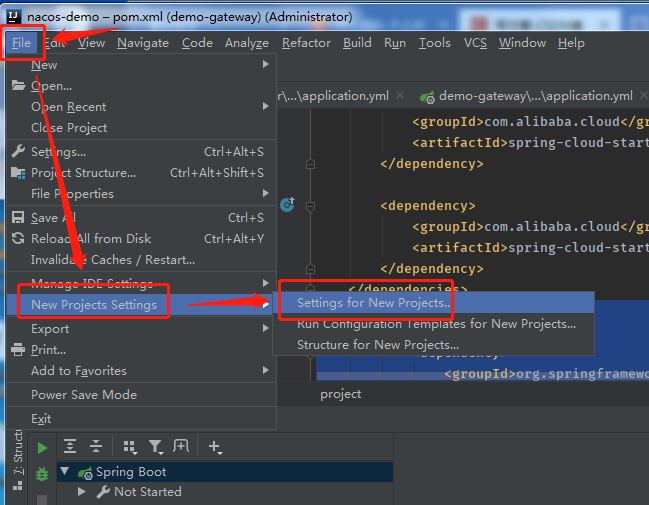Click Open in New Tab icon in Services

click(x=181, y=446)
